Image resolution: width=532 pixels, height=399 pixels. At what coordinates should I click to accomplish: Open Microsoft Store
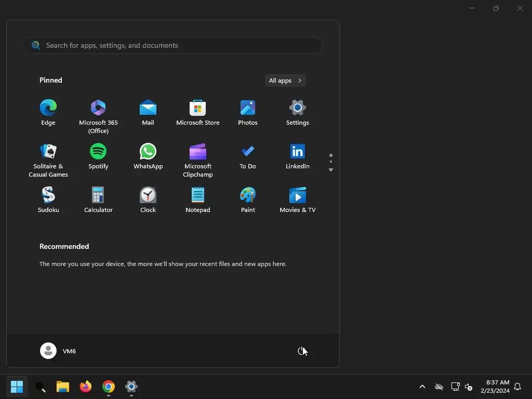tap(198, 113)
